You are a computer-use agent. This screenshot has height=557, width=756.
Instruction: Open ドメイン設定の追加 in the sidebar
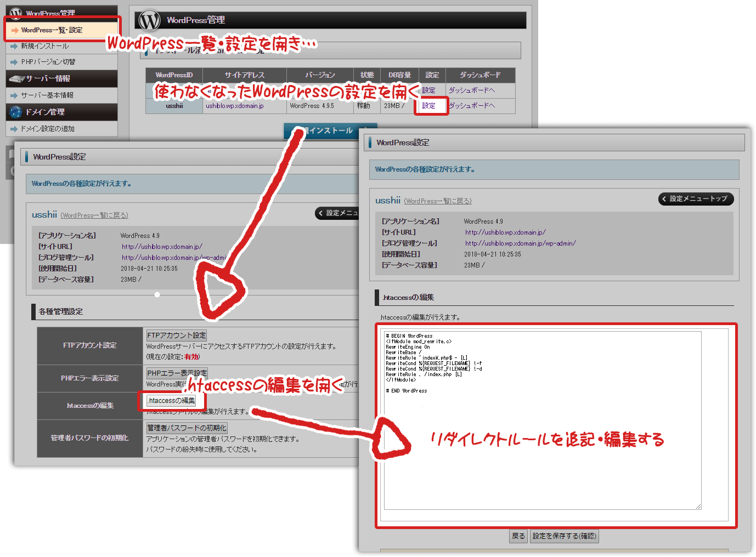61,129
